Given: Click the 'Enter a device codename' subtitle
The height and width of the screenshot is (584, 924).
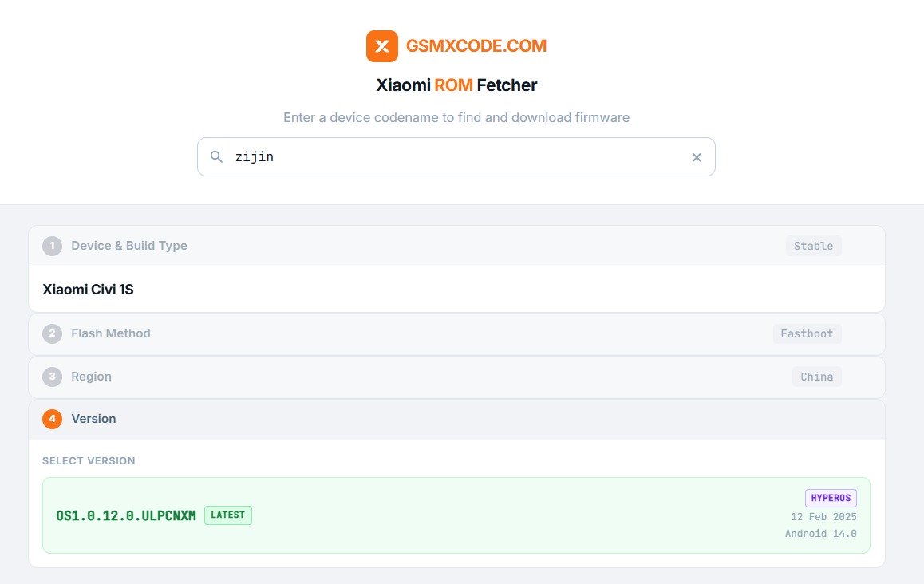Looking at the screenshot, I should click(456, 118).
